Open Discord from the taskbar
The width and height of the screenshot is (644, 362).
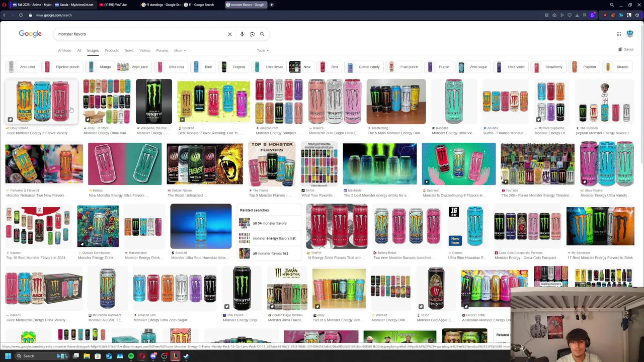point(153,356)
